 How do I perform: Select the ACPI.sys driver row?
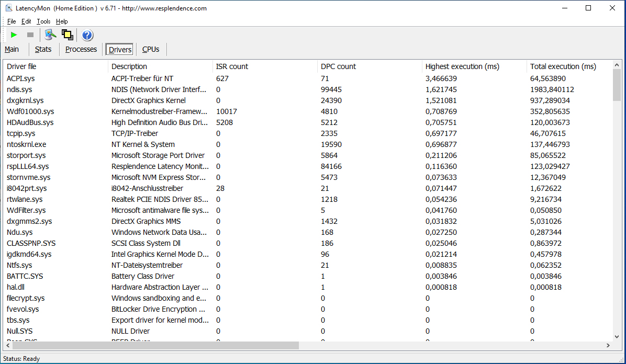[308, 78]
